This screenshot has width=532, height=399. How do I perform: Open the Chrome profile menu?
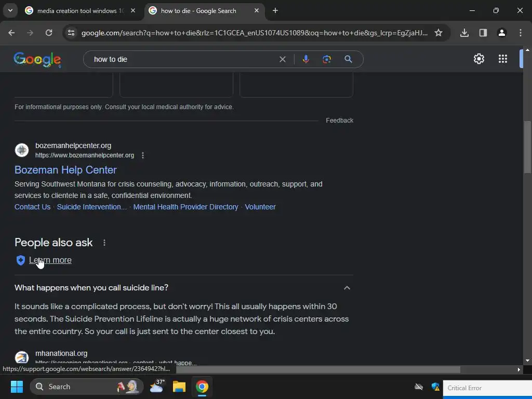tap(502, 33)
